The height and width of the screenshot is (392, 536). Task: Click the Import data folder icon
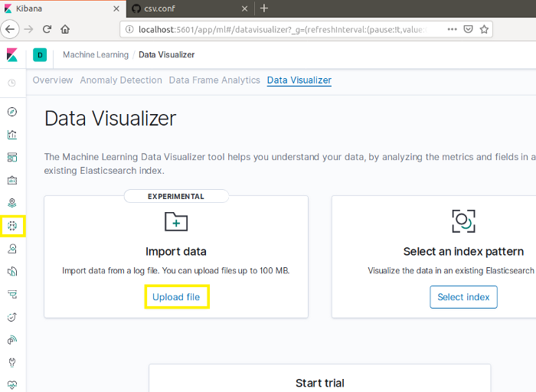point(176,221)
